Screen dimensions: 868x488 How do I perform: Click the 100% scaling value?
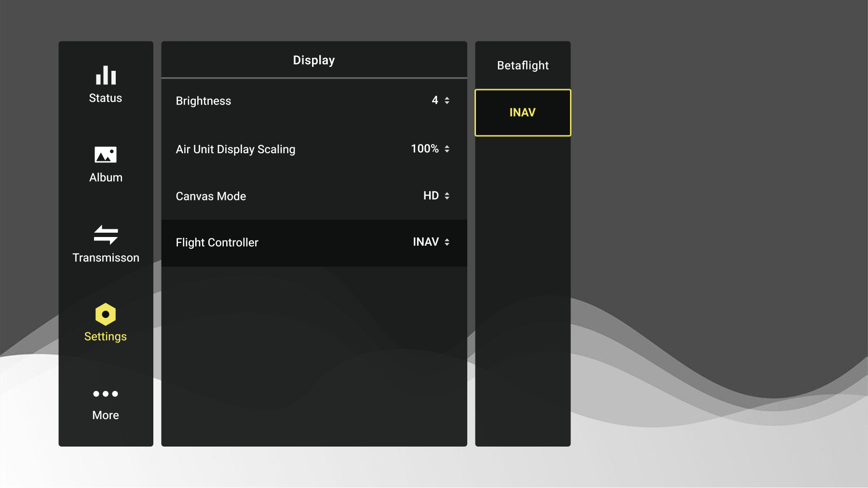click(425, 149)
